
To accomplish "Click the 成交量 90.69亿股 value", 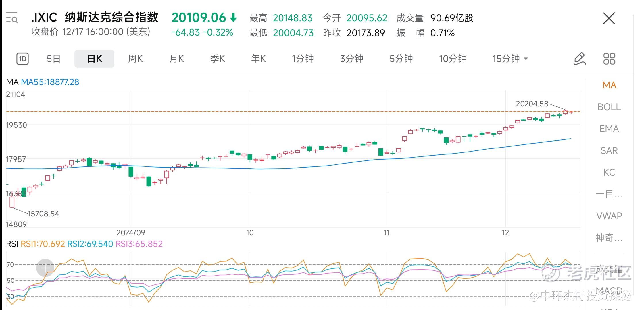I will [x=452, y=18].
